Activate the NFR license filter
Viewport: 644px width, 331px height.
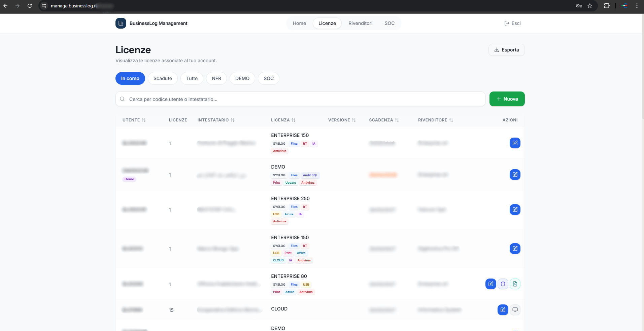coord(216,78)
